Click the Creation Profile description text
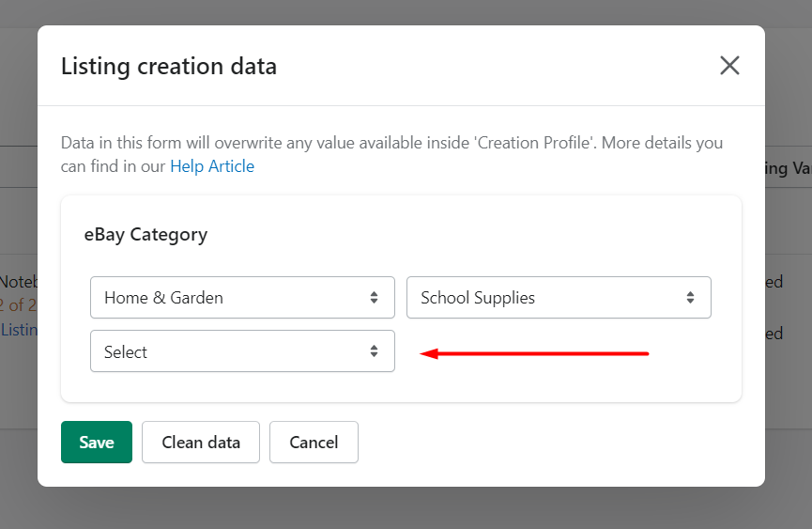This screenshot has height=529, width=812. [x=391, y=144]
